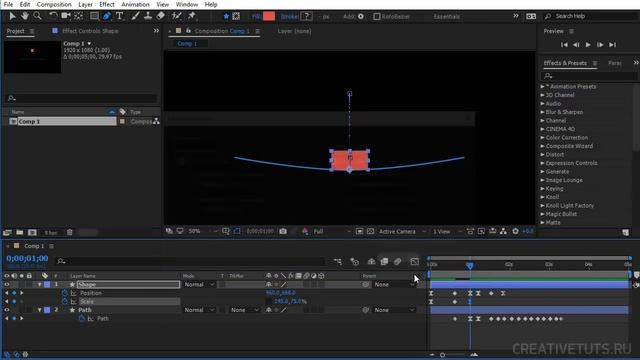Click the Fill color swatch

click(x=269, y=16)
